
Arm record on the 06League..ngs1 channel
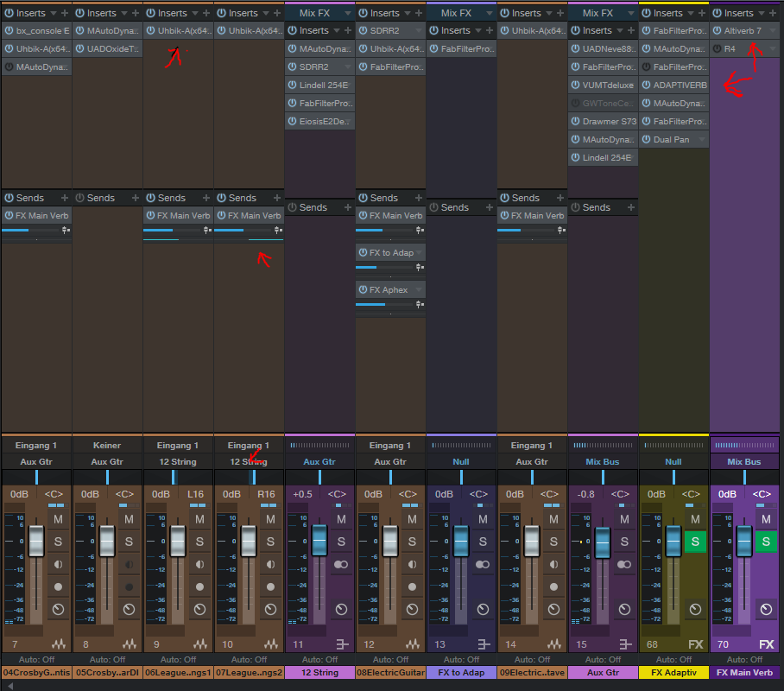click(x=199, y=587)
